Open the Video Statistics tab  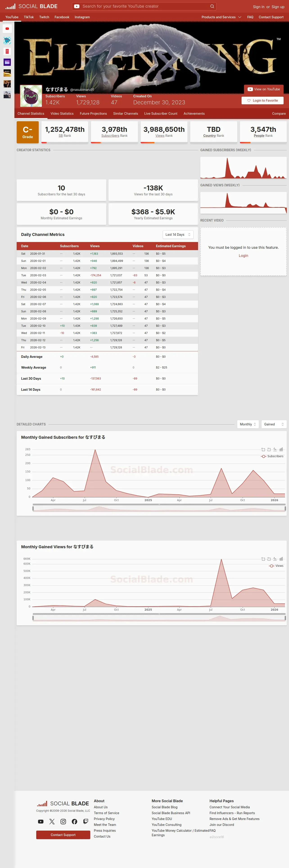[62, 114]
